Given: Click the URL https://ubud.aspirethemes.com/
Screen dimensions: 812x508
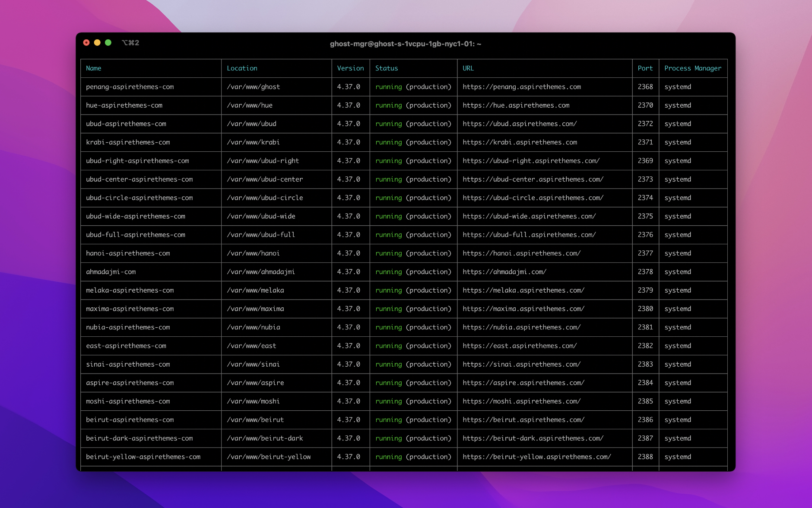Looking at the screenshot, I should click(x=520, y=124).
